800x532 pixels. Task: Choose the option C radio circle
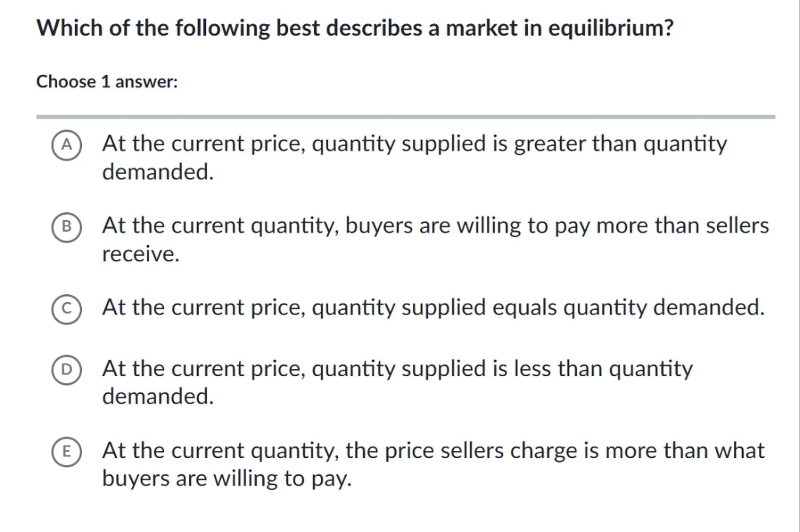67,309
